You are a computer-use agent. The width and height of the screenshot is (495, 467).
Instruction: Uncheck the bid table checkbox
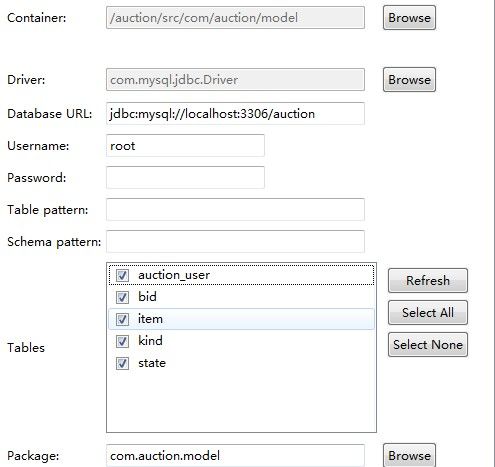(x=122, y=297)
